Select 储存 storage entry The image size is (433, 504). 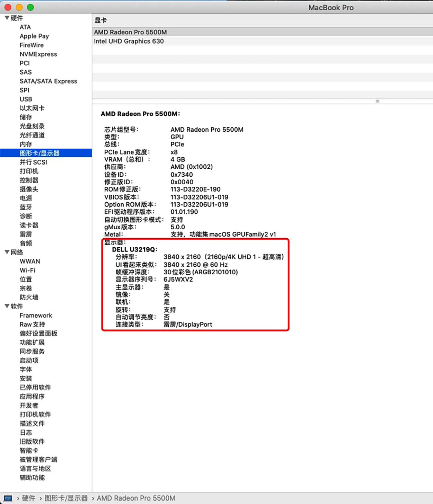(x=26, y=117)
